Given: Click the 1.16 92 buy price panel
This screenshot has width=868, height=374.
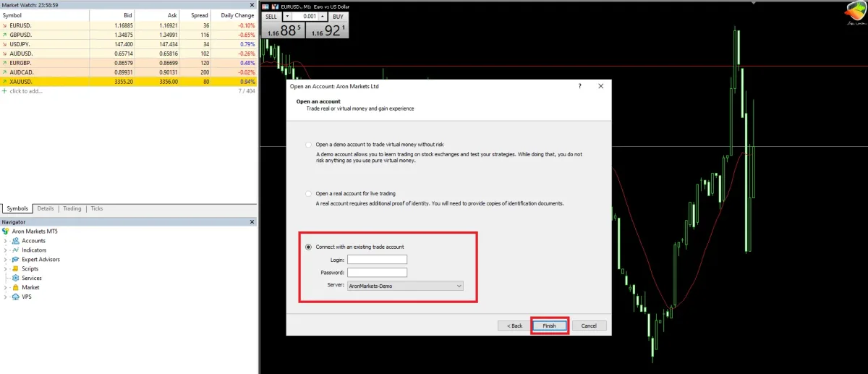Looking at the screenshot, I should click(327, 30).
